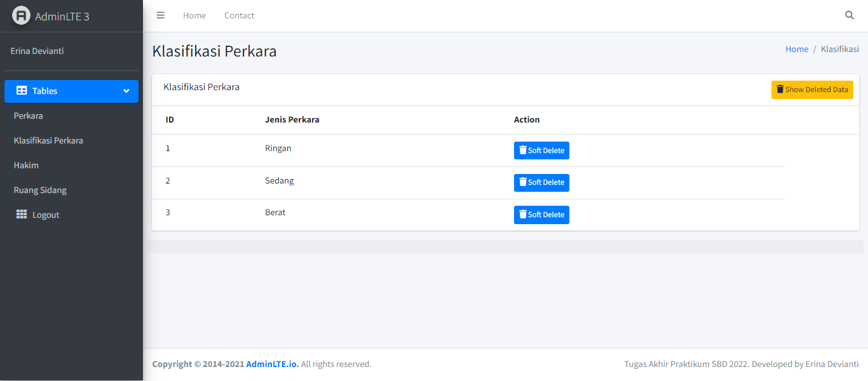
Task: Soft delete the Sedang classification
Action: pyautogui.click(x=541, y=182)
